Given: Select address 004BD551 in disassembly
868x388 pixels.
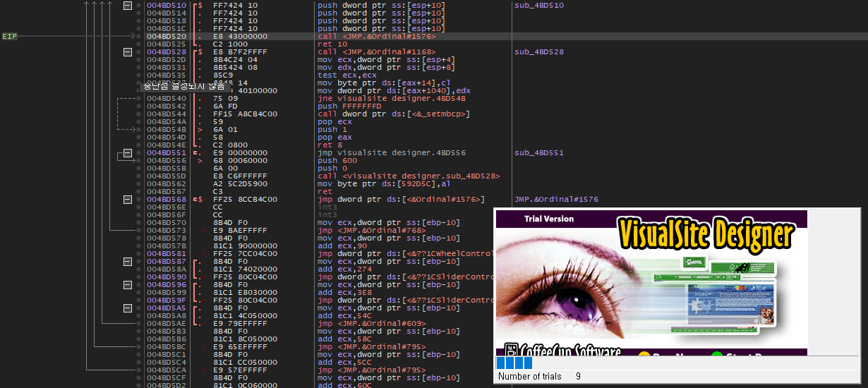Looking at the screenshot, I should (x=167, y=152).
